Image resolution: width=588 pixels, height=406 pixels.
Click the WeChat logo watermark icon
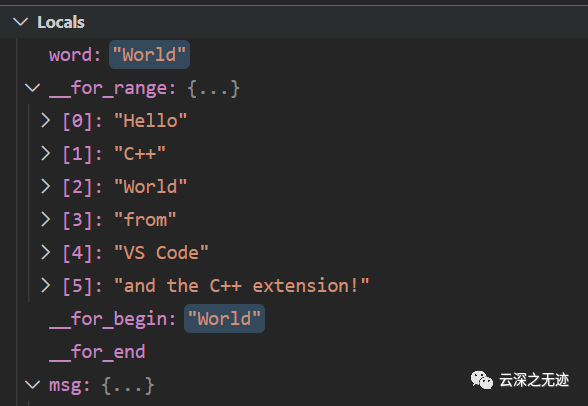(x=482, y=380)
